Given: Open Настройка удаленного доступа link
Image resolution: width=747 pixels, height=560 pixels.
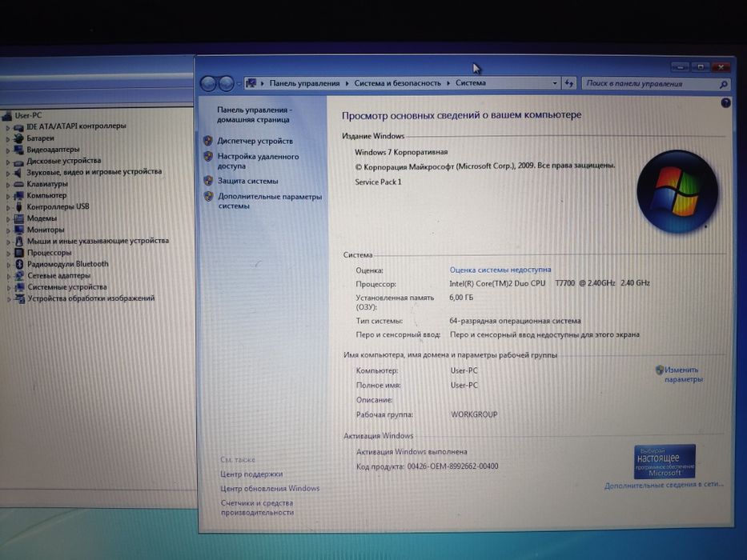Looking at the screenshot, I should click(258, 161).
